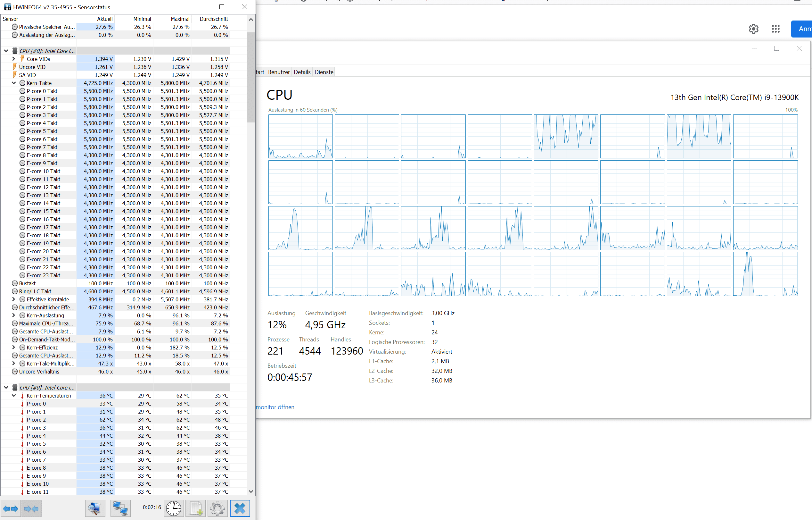This screenshot has height=520, width=812.
Task: Click the P-core 0 temperature thermometer icon
Action: (x=22, y=404)
